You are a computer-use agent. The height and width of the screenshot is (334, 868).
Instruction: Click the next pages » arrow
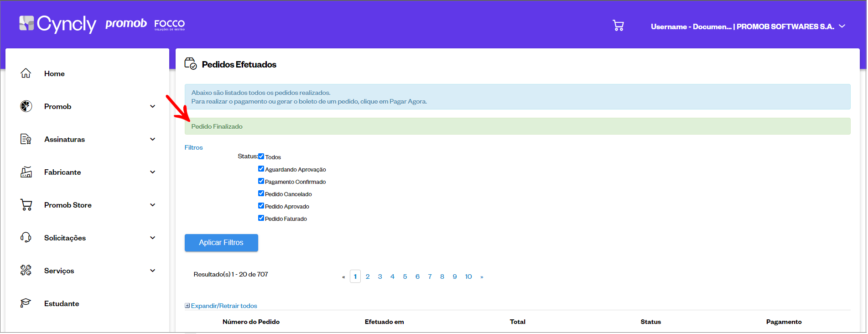482,277
